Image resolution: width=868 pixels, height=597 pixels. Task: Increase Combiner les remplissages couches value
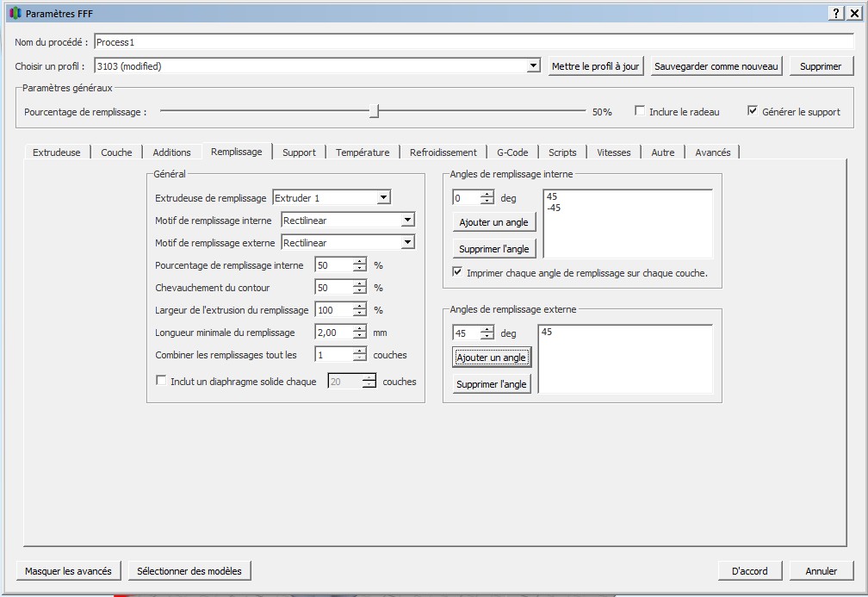[x=360, y=351]
